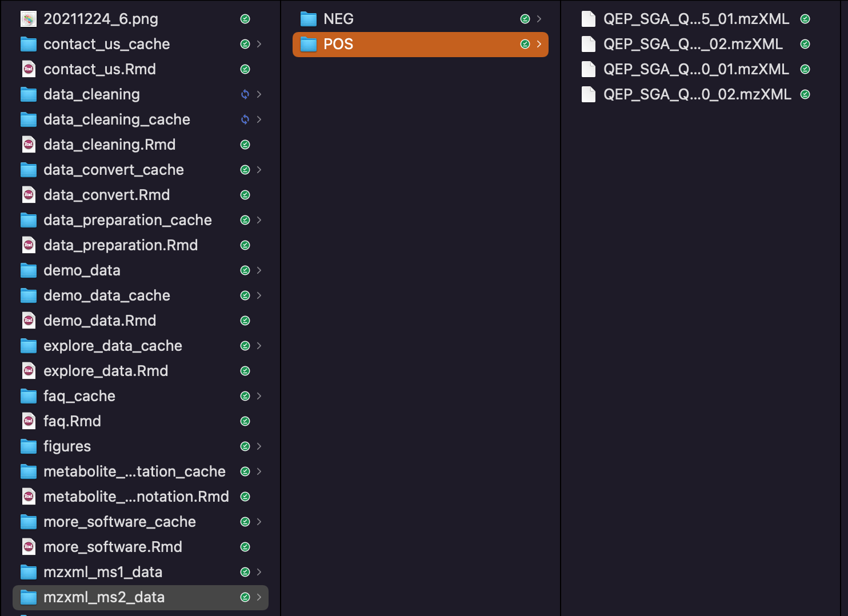Click the Rmd file icon next to data_convert.Rmd
The width and height of the screenshot is (848, 616).
[x=28, y=195]
